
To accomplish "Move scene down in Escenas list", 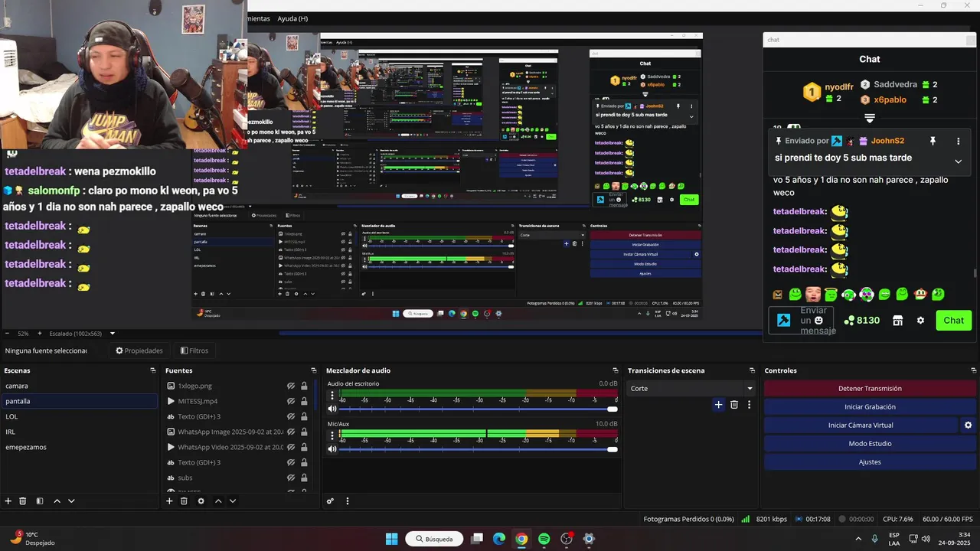I will (71, 501).
